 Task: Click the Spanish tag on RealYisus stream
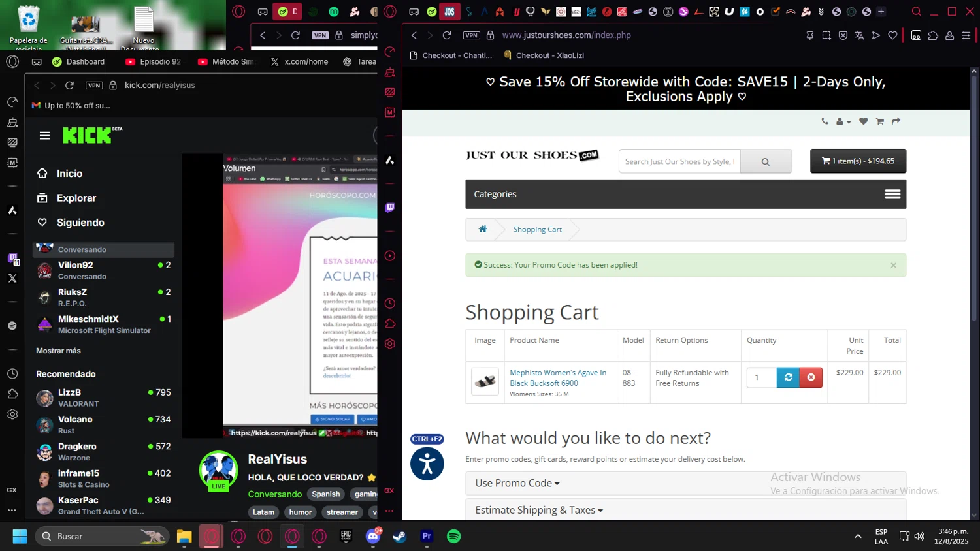326,494
